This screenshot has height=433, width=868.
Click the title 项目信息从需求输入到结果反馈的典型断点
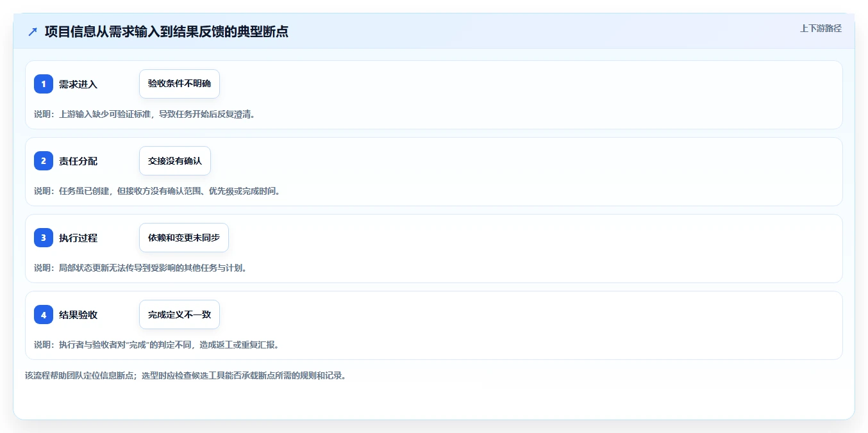tap(166, 31)
